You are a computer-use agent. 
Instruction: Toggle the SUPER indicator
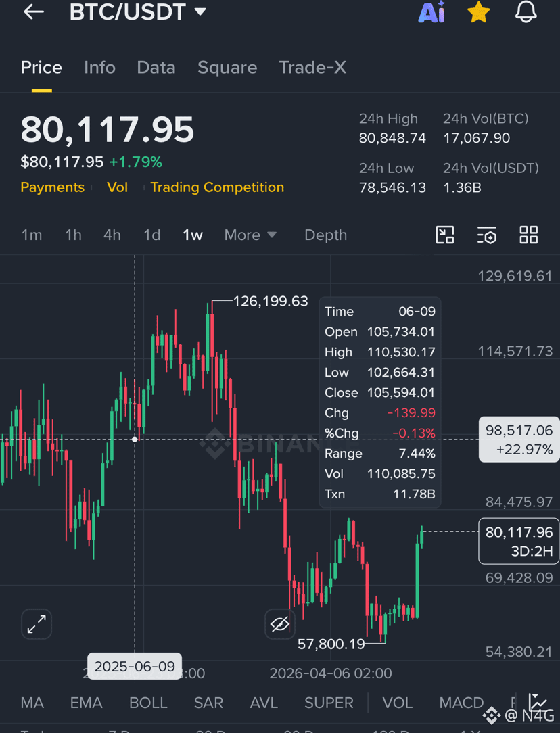click(329, 703)
